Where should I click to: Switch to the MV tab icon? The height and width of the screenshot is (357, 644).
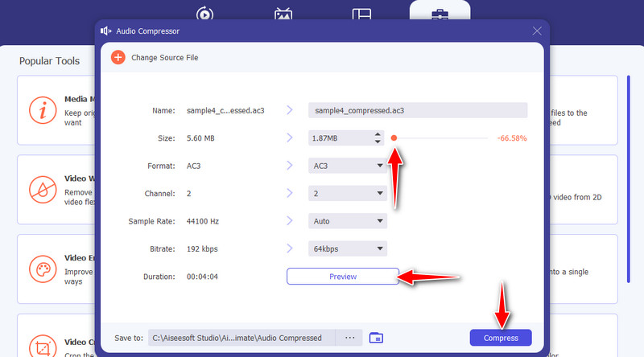point(283,14)
